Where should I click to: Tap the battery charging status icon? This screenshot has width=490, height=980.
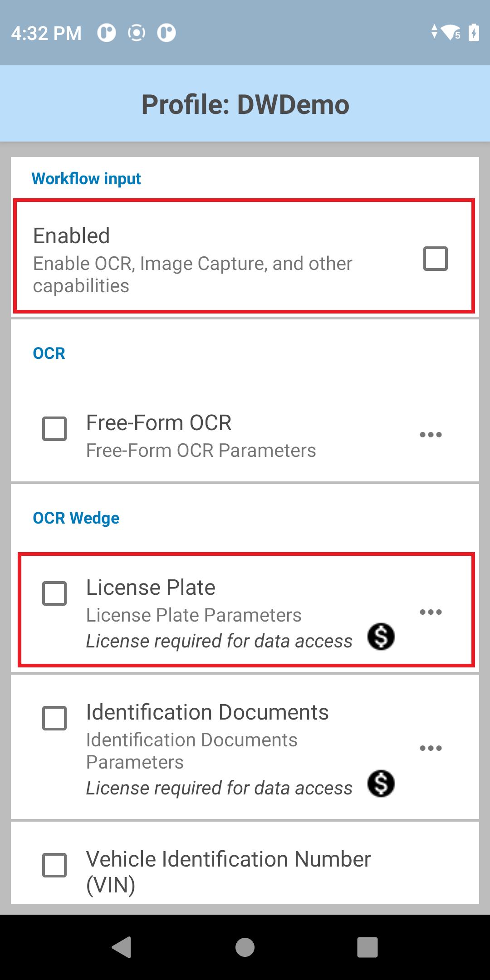(474, 33)
